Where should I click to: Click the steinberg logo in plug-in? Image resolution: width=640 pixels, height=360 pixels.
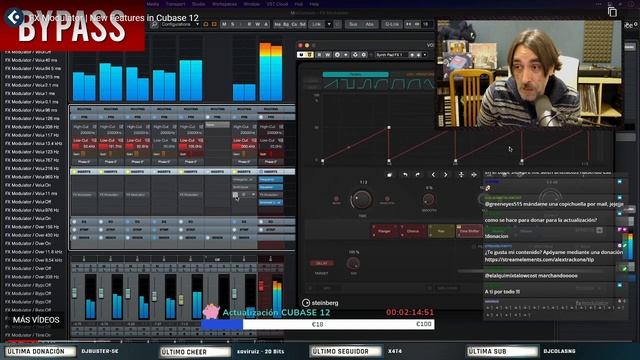point(320,303)
